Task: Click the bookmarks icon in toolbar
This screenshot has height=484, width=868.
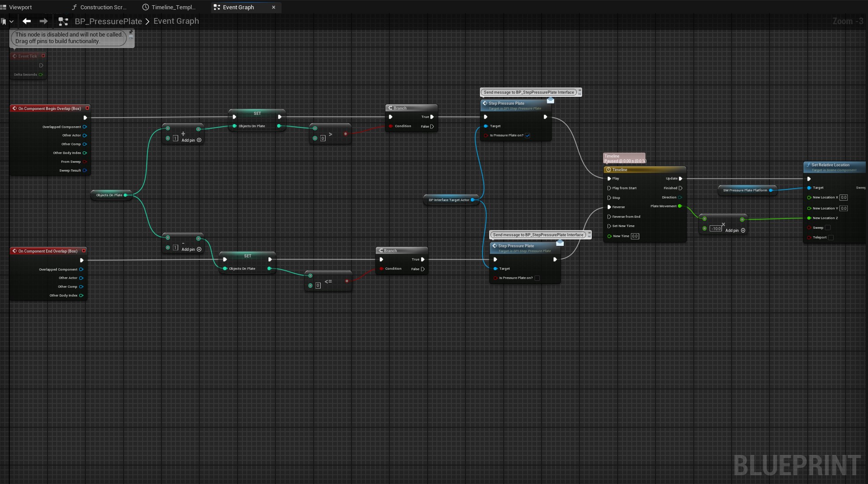Action: point(4,21)
